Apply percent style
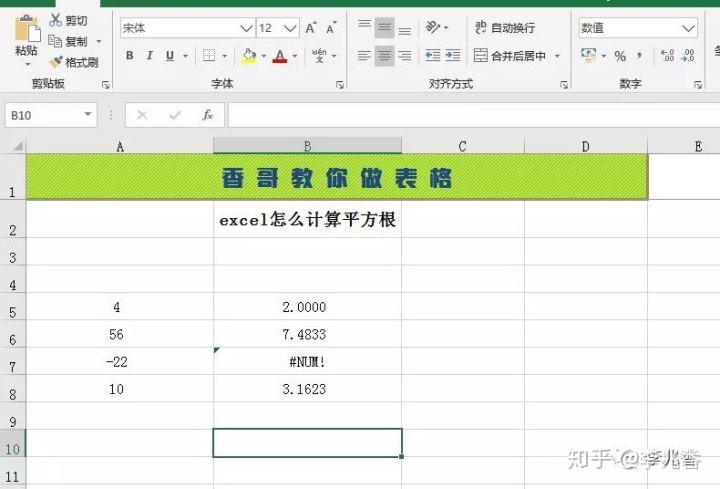Viewport: 720px width, 489px height. (x=620, y=56)
